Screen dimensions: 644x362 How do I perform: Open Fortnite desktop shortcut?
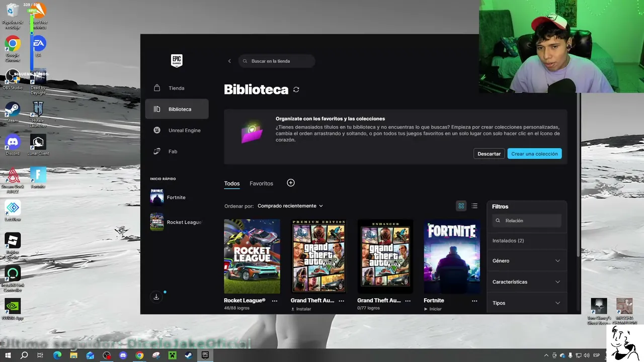[x=38, y=178]
